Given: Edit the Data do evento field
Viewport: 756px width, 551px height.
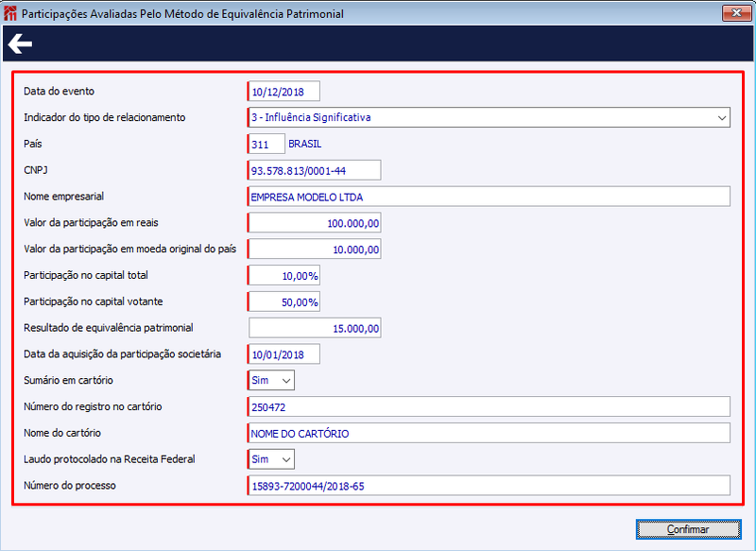Looking at the screenshot, I should click(x=283, y=91).
